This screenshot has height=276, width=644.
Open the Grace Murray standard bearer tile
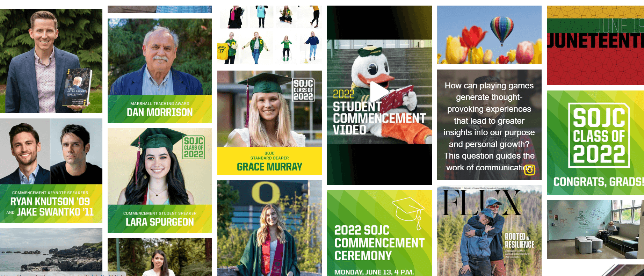pyautogui.click(x=269, y=123)
